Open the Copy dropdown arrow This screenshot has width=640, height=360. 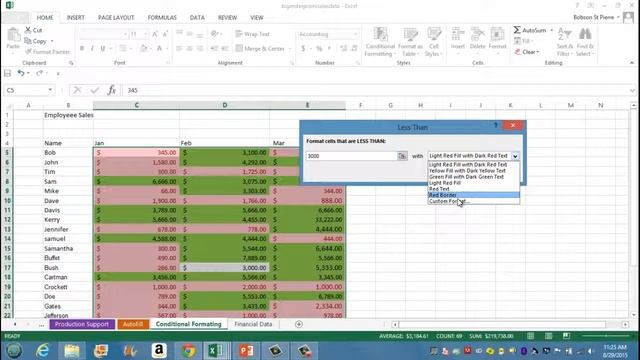point(52,41)
